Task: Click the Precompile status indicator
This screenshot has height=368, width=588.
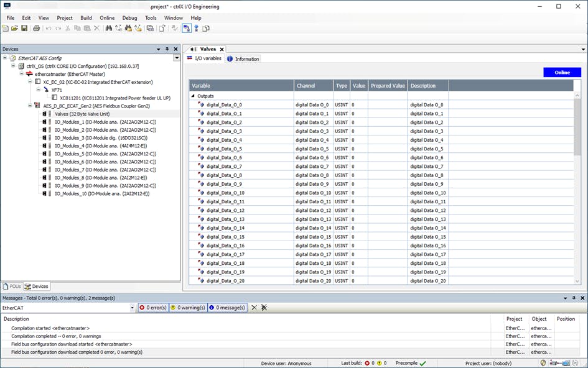Action: 411,363
